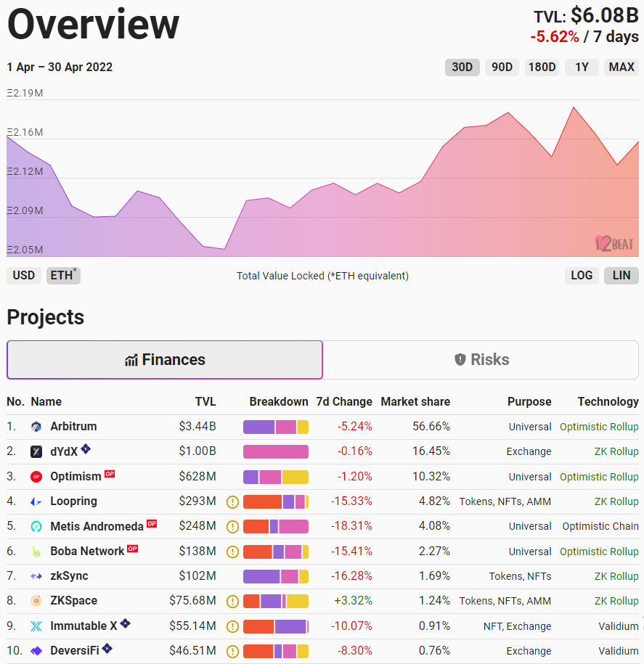Open the zkSync project link
The image size is (644, 664).
pyautogui.click(x=69, y=576)
